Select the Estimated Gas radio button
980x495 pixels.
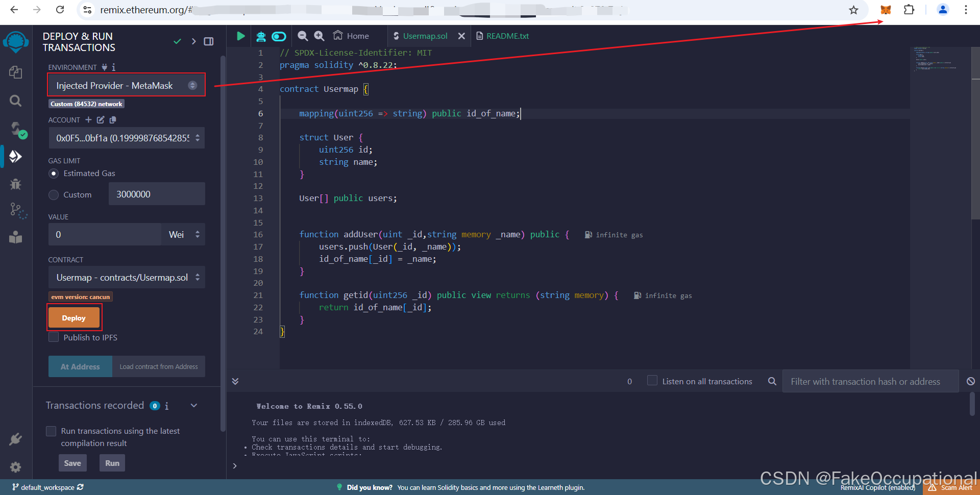point(54,174)
